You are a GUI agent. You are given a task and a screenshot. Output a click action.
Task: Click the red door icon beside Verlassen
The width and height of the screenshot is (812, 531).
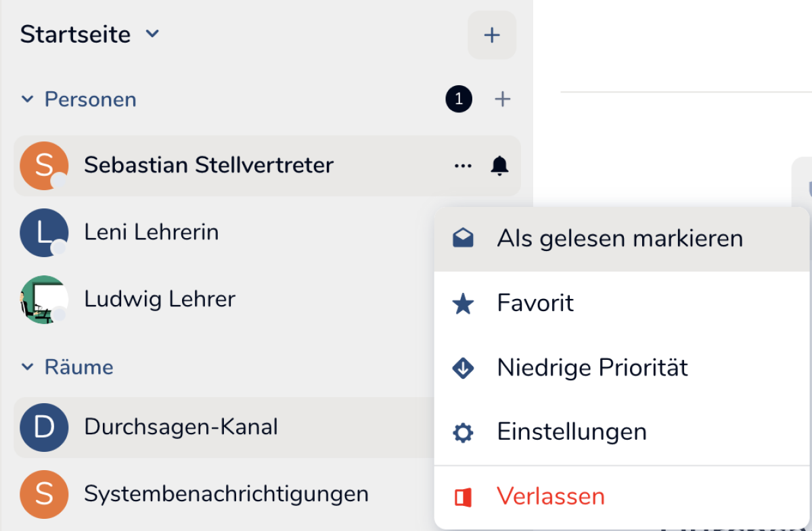click(x=463, y=497)
